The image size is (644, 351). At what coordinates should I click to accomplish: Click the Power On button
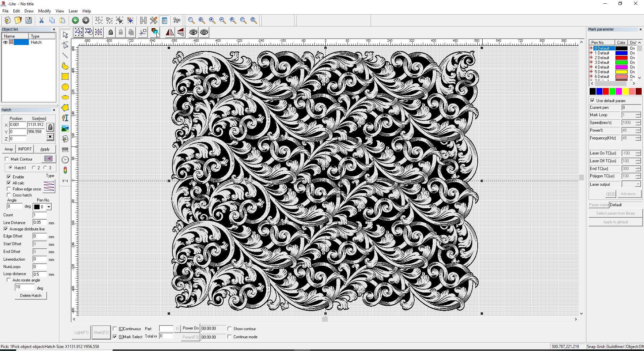(191, 328)
